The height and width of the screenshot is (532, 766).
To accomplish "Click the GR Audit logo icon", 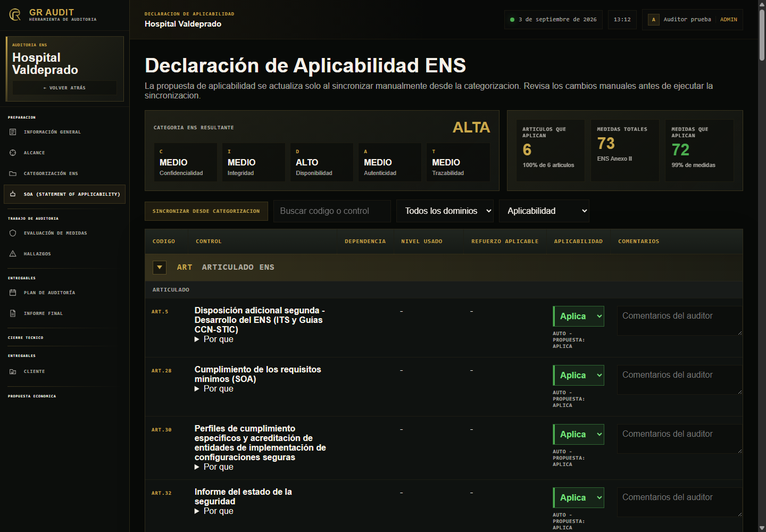I will coord(15,15).
